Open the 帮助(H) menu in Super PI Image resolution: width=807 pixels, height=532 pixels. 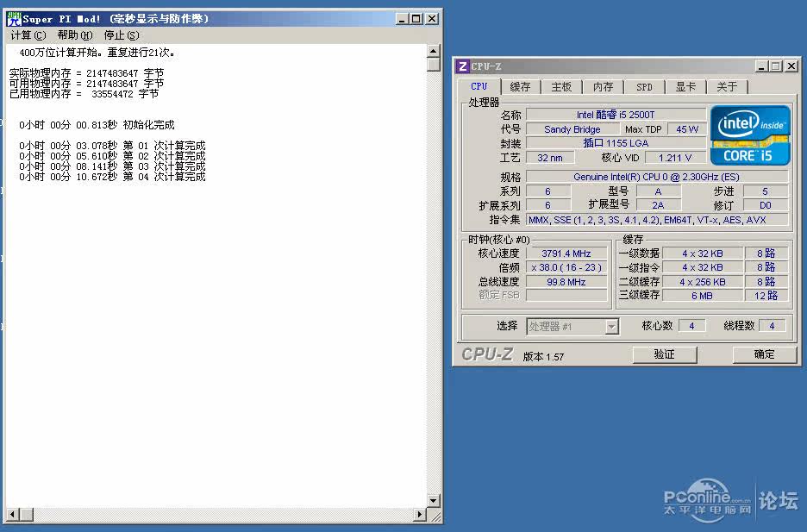tap(75, 35)
